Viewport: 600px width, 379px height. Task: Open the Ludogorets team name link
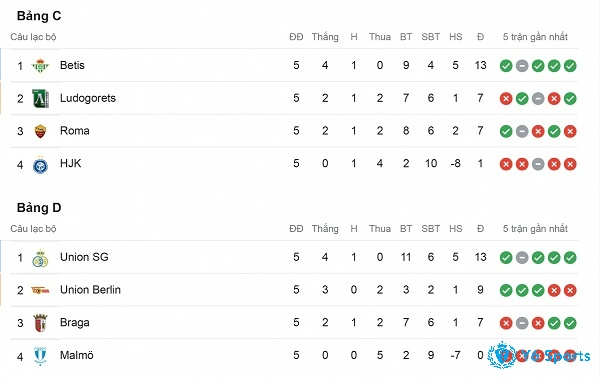click(88, 98)
